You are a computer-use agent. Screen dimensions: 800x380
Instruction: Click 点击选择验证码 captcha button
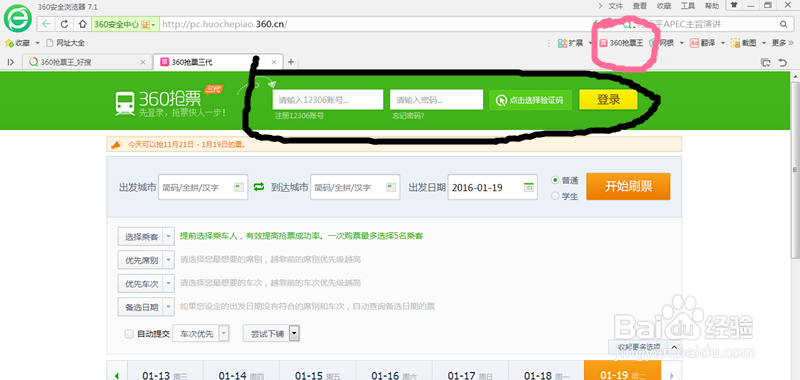pyautogui.click(x=530, y=100)
